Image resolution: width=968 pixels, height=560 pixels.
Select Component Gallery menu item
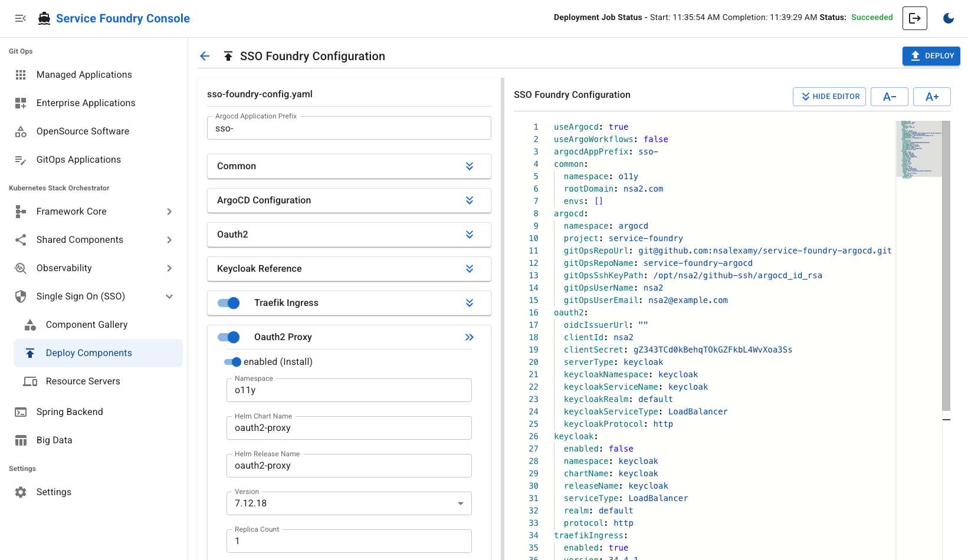tap(98, 325)
